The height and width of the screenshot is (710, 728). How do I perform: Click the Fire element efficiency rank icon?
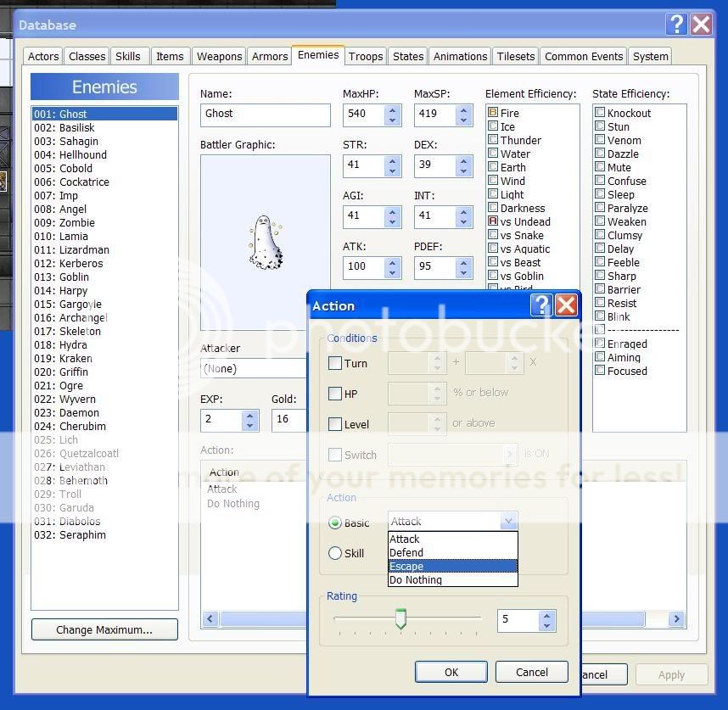click(493, 113)
